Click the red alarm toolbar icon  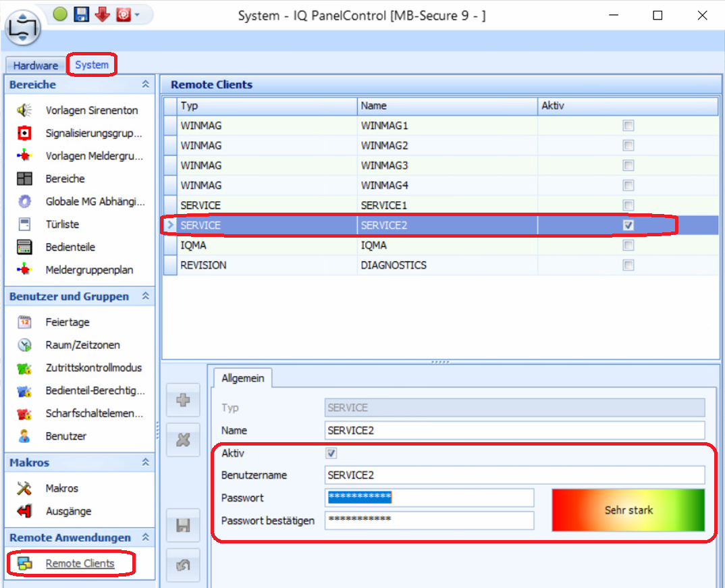(x=124, y=15)
